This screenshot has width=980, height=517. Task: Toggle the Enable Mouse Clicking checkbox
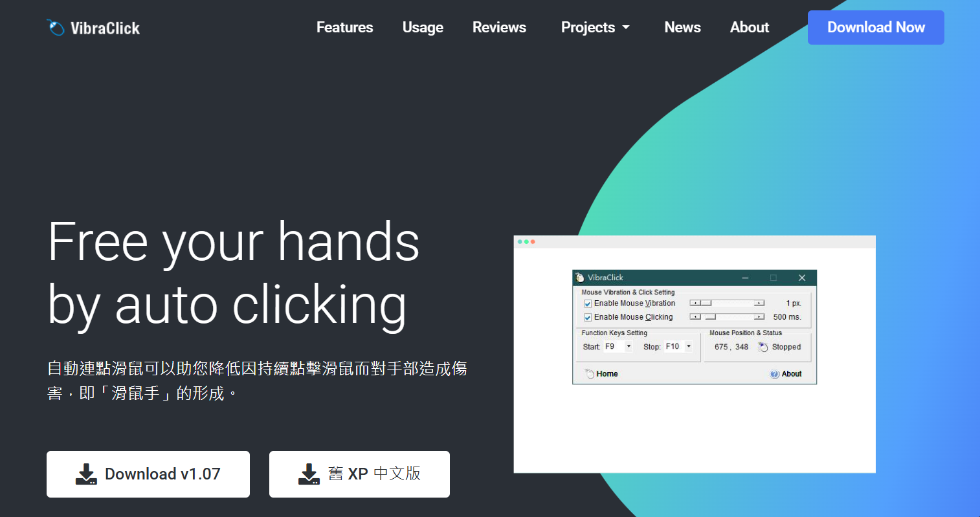(588, 317)
